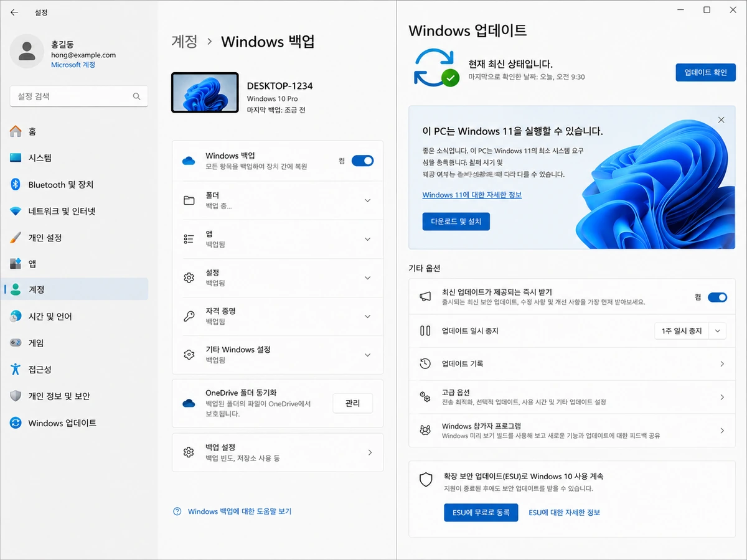This screenshot has height=560, width=747.
Task: Select 개인 정보 및 보안 in the sidebar
Action: pos(75,396)
